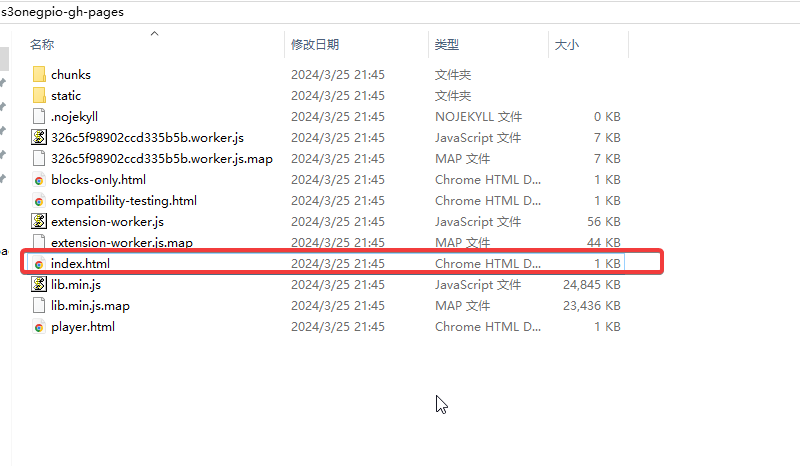
Task: Click the Chrome icon for index.html
Action: coord(39,264)
